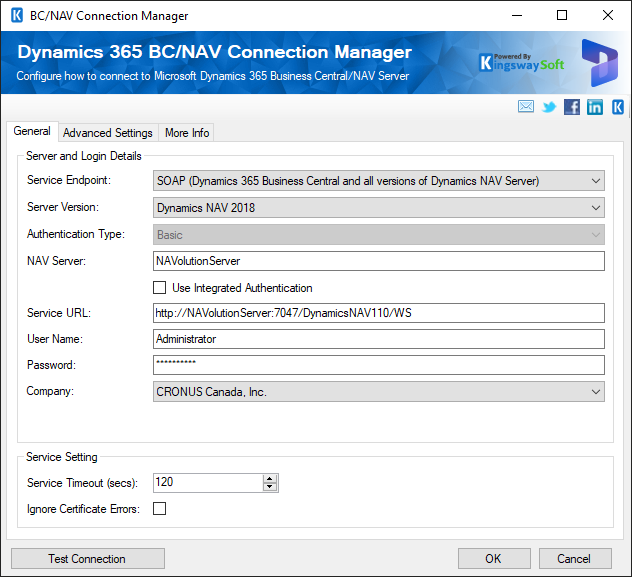Click the Password input field
Image resolution: width=632 pixels, height=577 pixels.
point(379,365)
